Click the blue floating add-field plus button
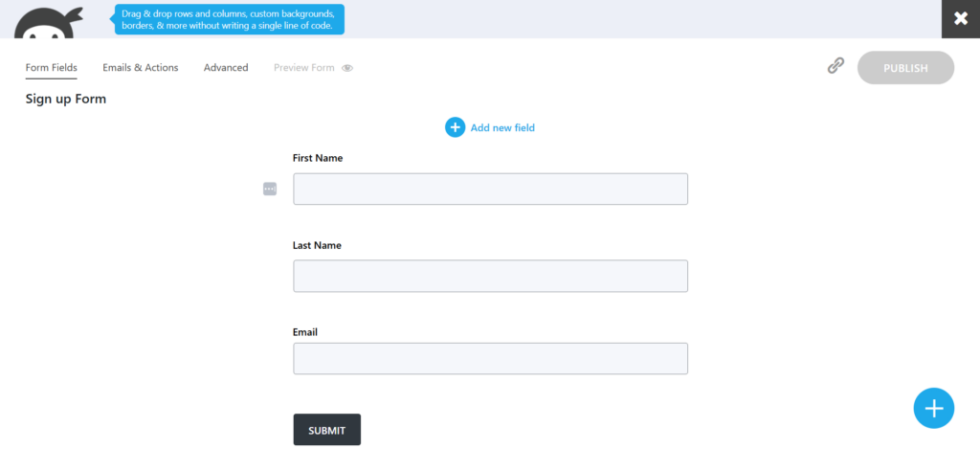Screen dimensions: 980x449 [x=933, y=409]
